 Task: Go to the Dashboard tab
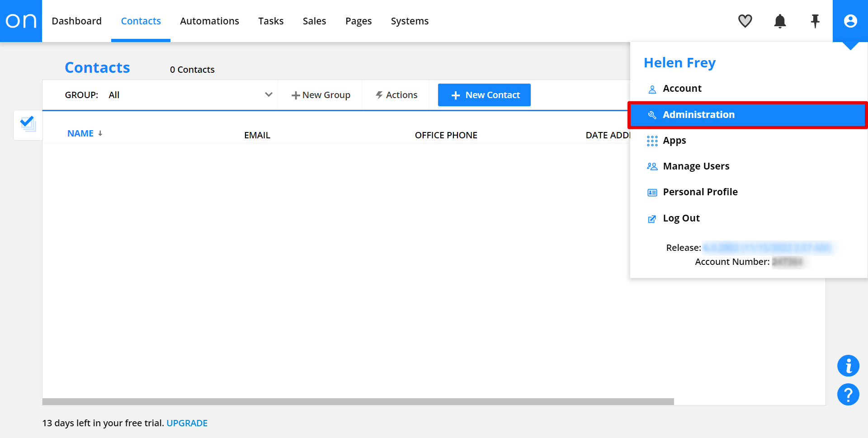[x=76, y=21]
